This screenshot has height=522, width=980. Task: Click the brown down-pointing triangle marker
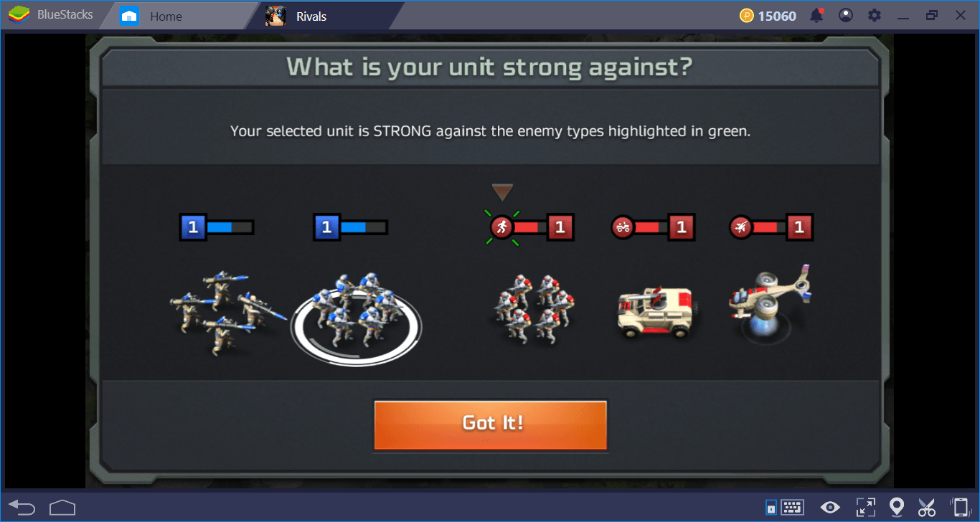click(502, 192)
